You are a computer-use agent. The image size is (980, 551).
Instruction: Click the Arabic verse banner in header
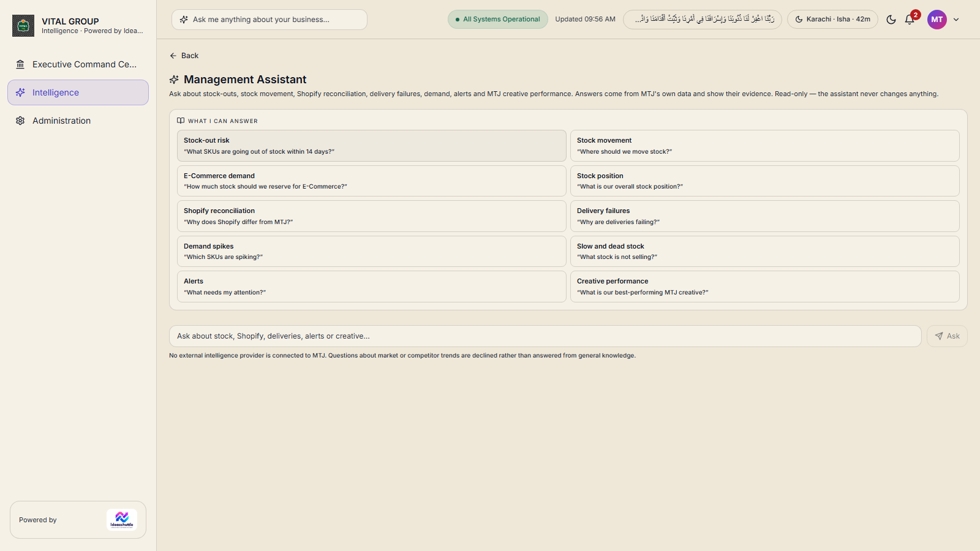tap(702, 19)
